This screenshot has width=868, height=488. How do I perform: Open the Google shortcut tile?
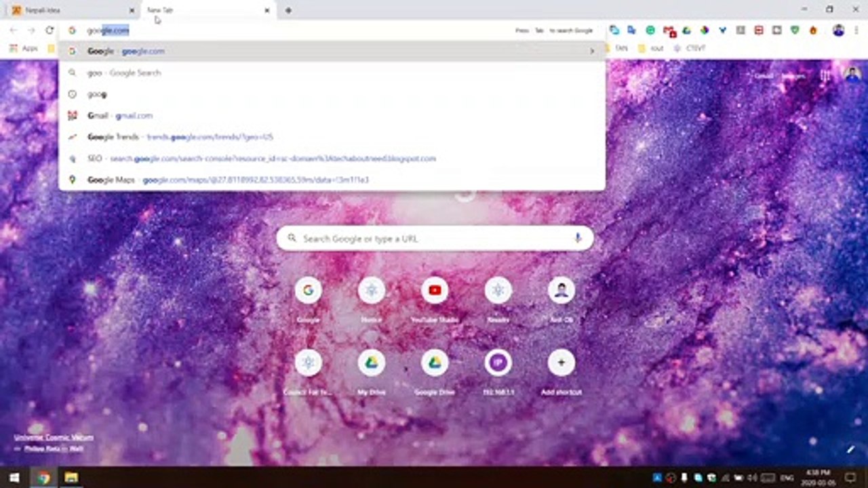click(x=308, y=298)
